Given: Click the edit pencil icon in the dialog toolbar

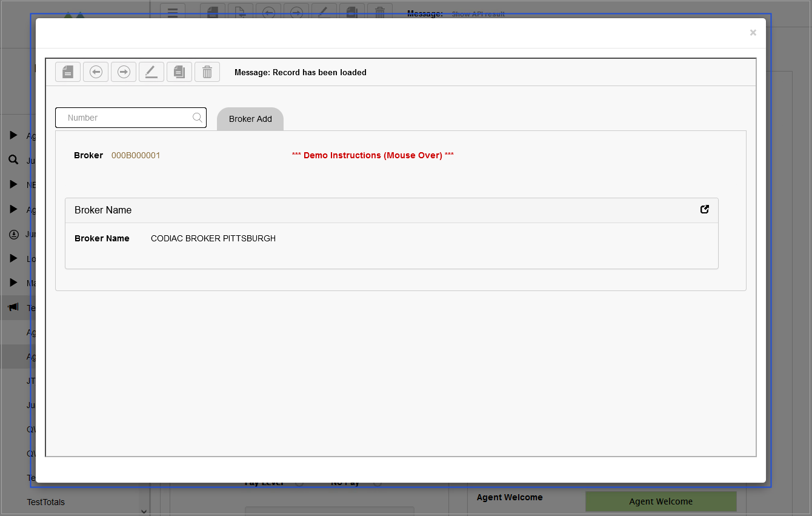Looking at the screenshot, I should pos(151,72).
